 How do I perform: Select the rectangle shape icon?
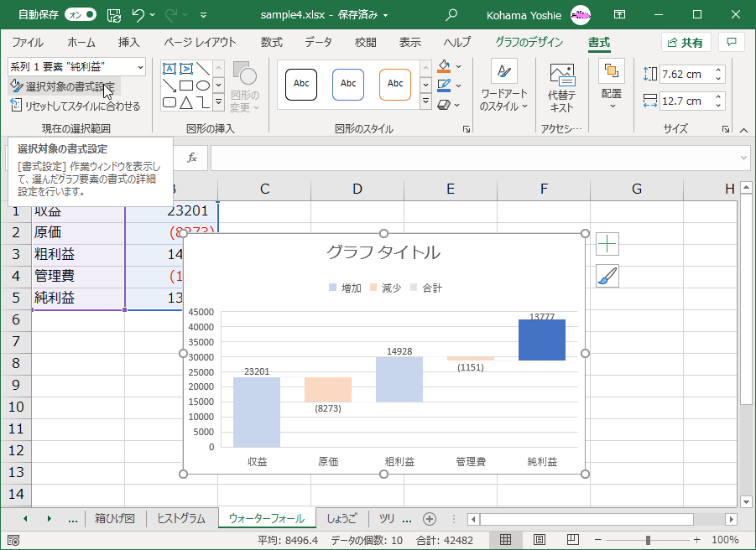click(x=186, y=86)
